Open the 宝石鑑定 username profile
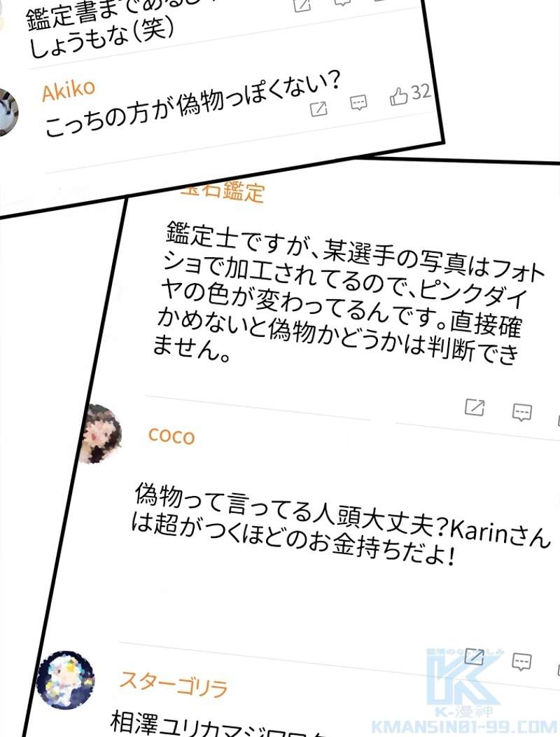560x737 pixels. coord(222,192)
